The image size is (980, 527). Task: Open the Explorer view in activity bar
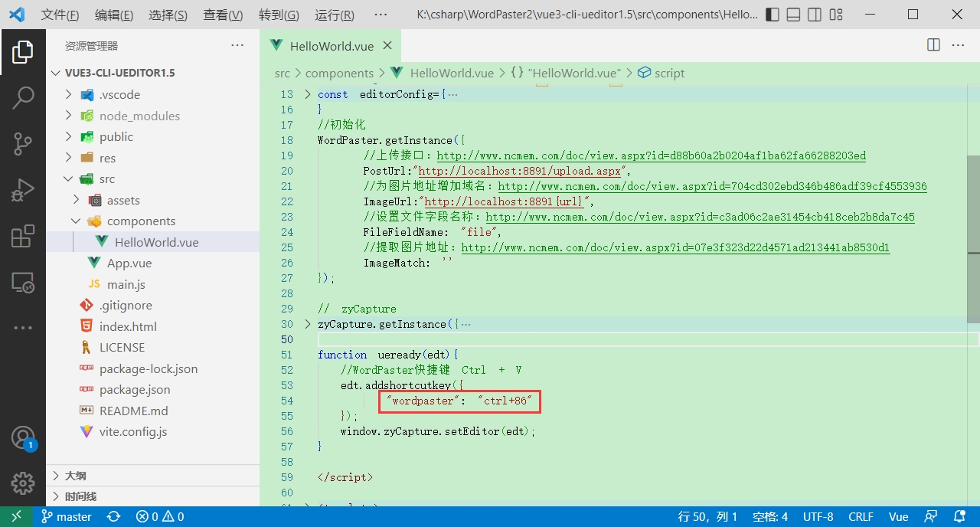point(22,52)
